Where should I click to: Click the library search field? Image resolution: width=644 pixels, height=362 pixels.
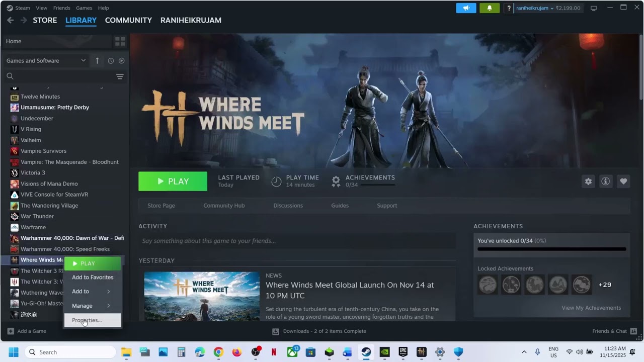[59, 76]
